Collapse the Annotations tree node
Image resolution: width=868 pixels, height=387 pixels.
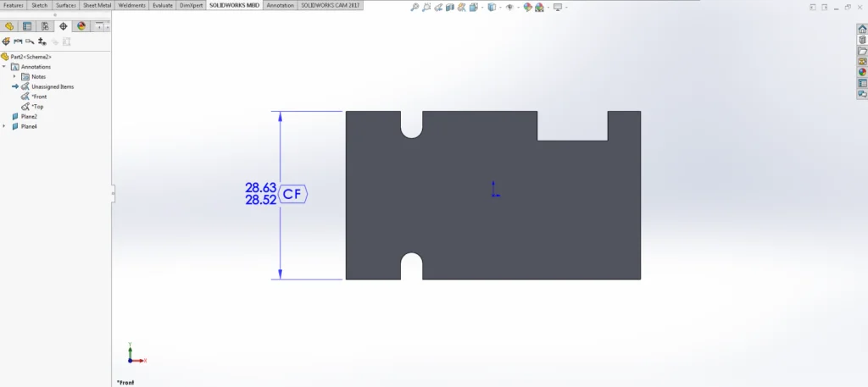pos(4,66)
